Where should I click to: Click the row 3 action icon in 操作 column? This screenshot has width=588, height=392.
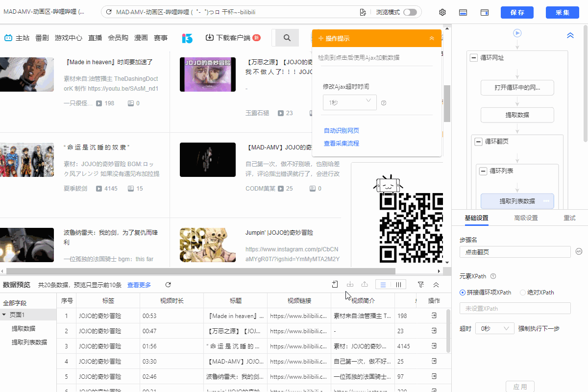[x=434, y=346]
